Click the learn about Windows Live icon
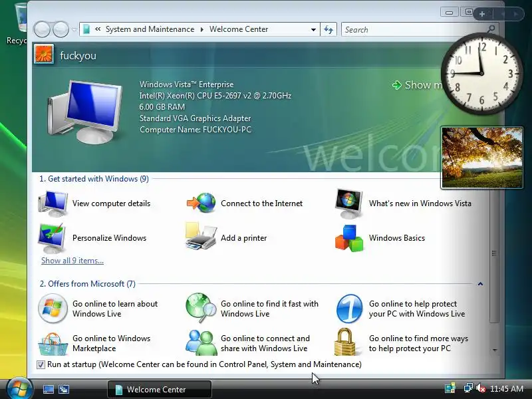532x399 pixels. [53, 308]
